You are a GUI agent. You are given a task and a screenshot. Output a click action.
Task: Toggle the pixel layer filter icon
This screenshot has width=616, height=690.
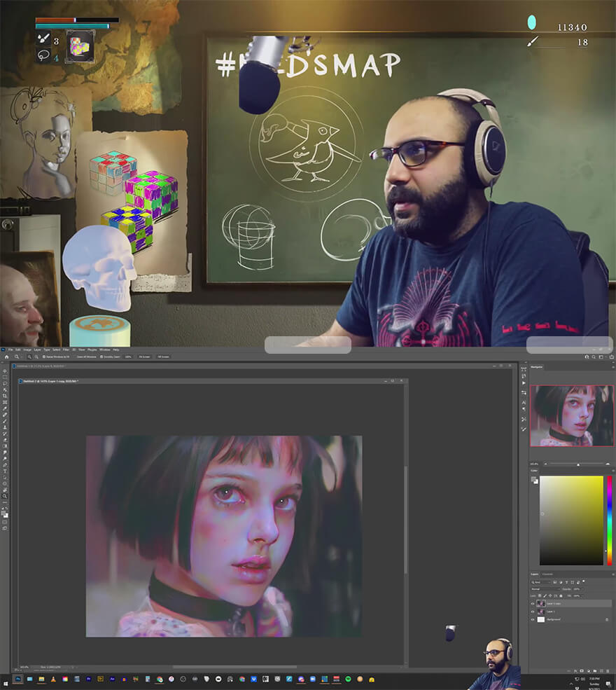pos(555,582)
